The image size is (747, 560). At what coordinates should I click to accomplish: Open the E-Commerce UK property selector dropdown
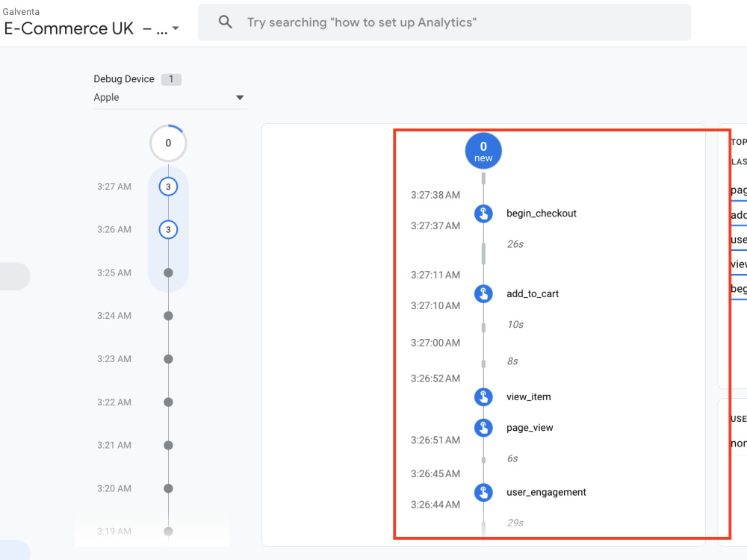91,28
